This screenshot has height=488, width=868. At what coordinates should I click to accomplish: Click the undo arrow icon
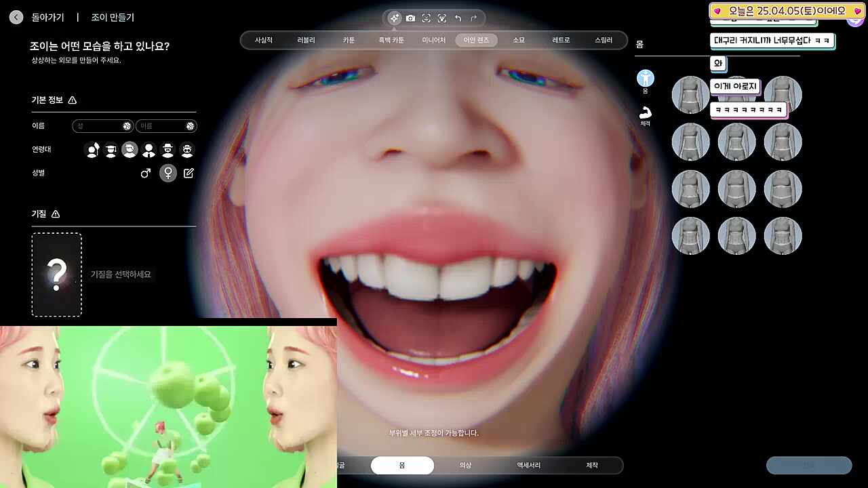458,18
